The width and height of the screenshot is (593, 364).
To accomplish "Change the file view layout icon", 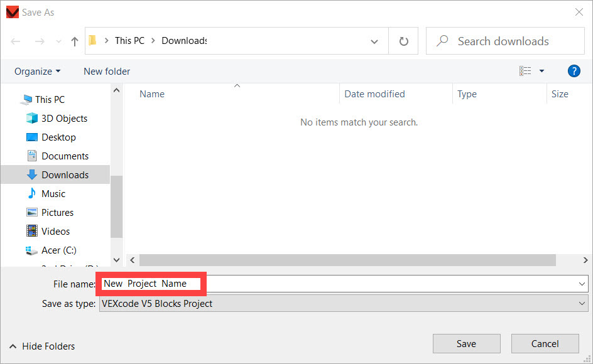I will coord(525,71).
